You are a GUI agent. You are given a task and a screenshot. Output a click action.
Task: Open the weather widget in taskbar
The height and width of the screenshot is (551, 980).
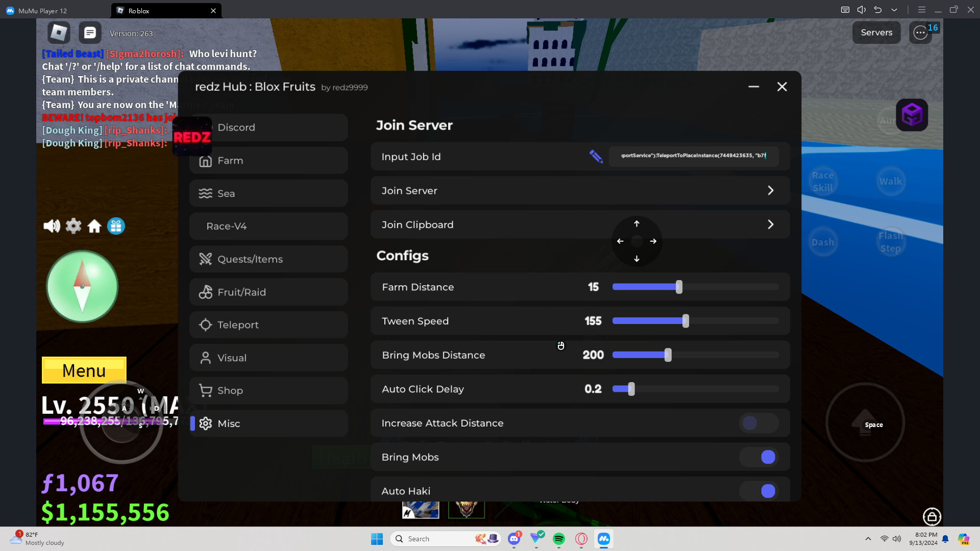point(37,539)
